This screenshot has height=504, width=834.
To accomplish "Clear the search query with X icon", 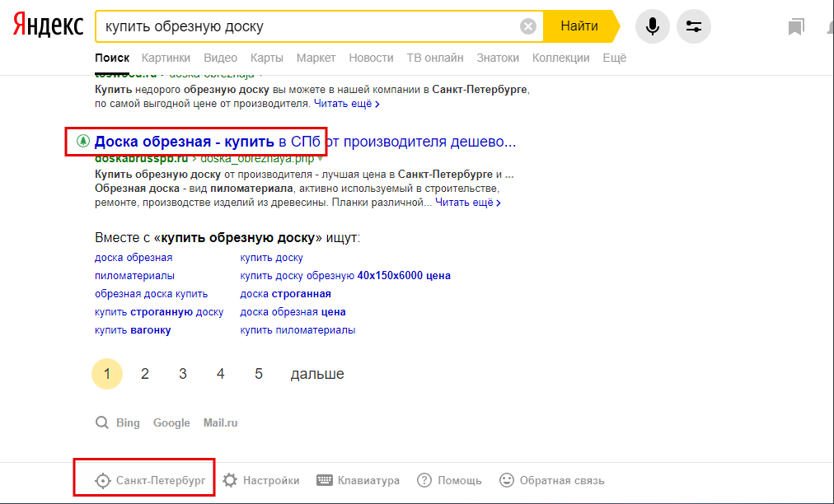I will coord(528,26).
